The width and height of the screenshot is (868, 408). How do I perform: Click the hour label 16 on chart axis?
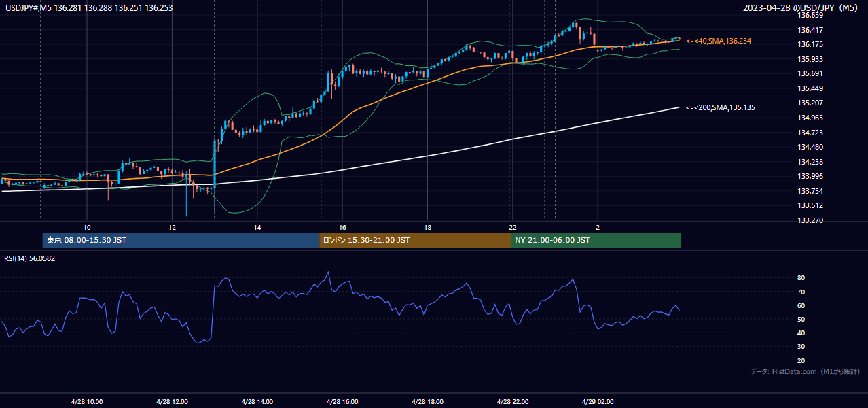pos(342,227)
